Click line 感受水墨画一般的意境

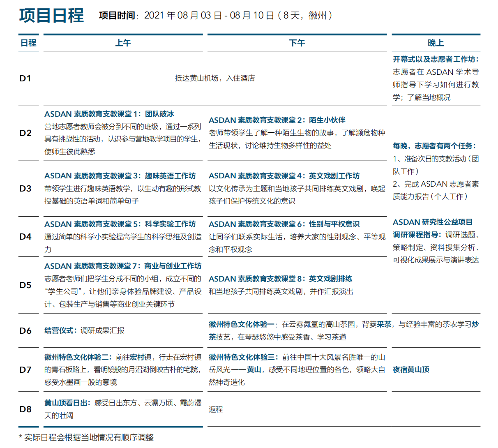pyautogui.click(x=81, y=382)
